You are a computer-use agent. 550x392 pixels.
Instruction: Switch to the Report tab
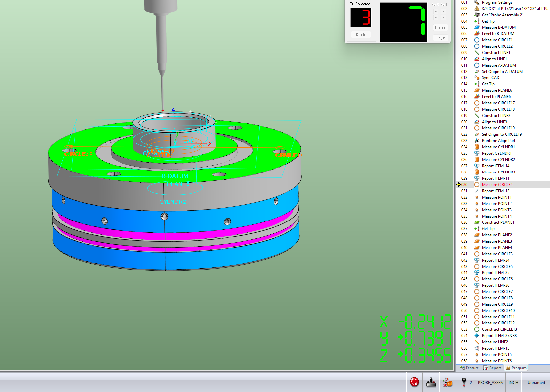pyautogui.click(x=492, y=368)
